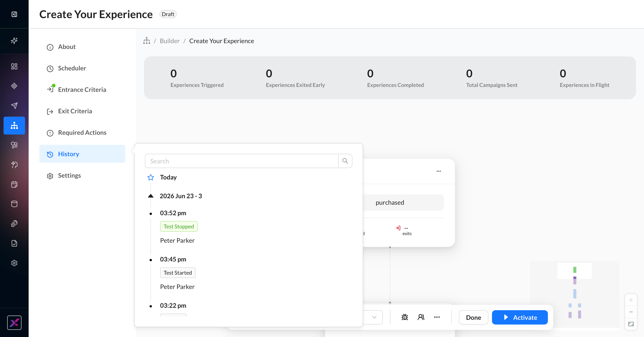The width and height of the screenshot is (644, 337).
Task: Open the calendar icon in sidebar
Action: coord(14,184)
